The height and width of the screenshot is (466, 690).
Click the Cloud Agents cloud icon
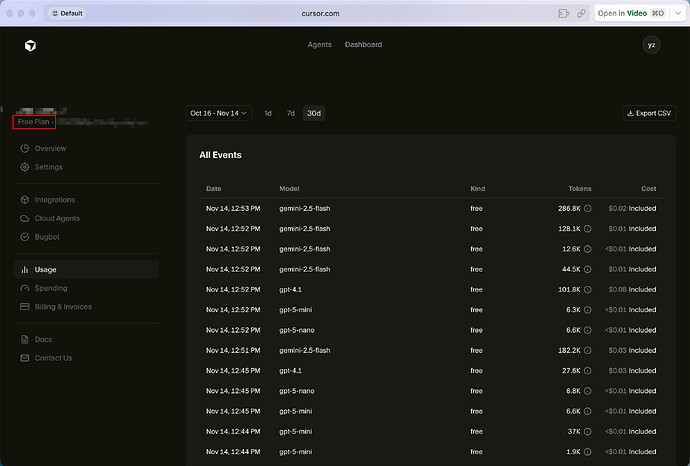(x=25, y=218)
